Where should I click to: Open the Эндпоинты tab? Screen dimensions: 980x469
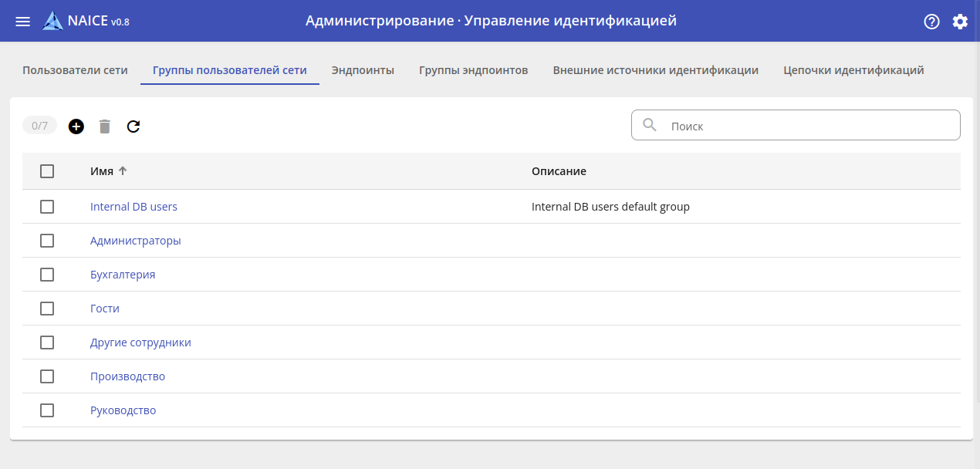[x=363, y=70]
